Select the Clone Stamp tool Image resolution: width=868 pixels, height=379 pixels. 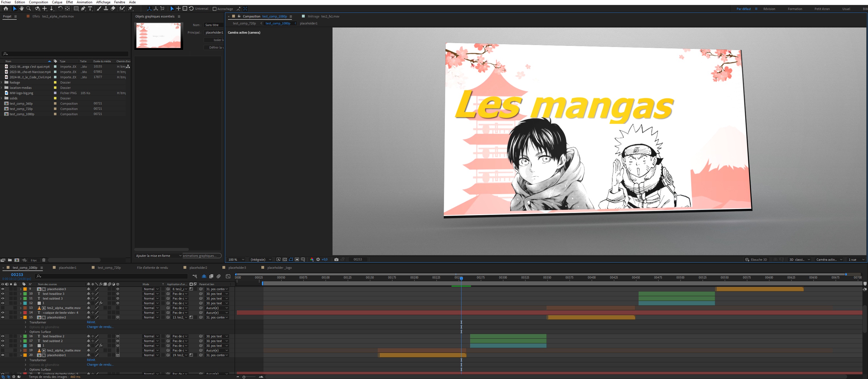pos(106,8)
